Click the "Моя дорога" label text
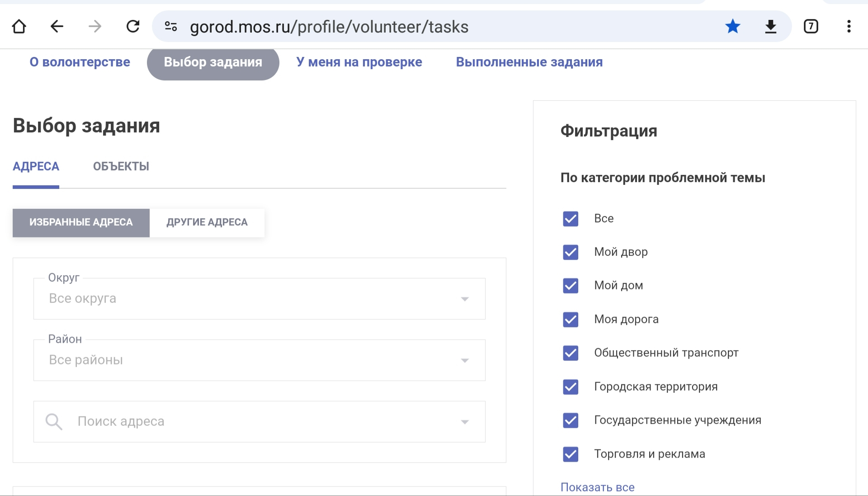 pyautogui.click(x=626, y=319)
